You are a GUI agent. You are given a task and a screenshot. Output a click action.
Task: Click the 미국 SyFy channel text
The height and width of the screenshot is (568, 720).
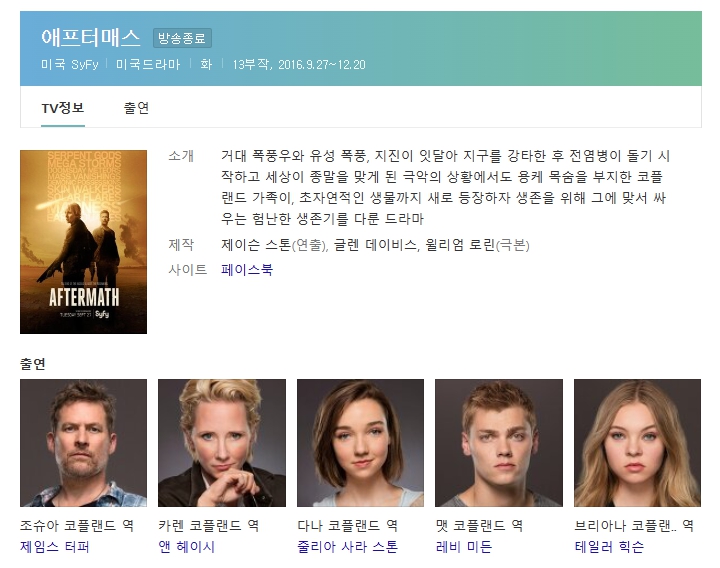pyautogui.click(x=70, y=64)
